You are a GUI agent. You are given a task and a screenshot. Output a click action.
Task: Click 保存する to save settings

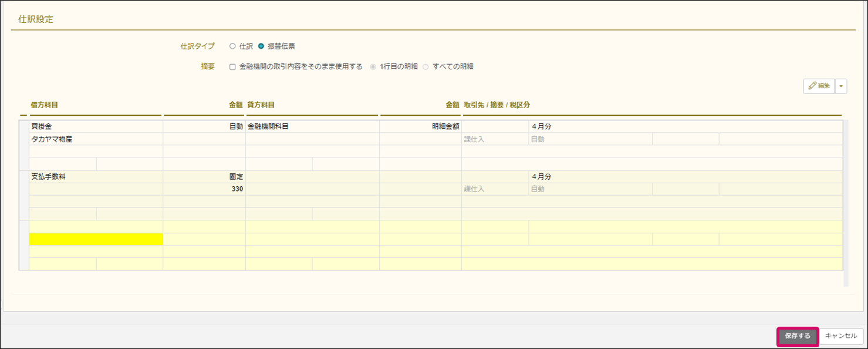pyautogui.click(x=798, y=336)
